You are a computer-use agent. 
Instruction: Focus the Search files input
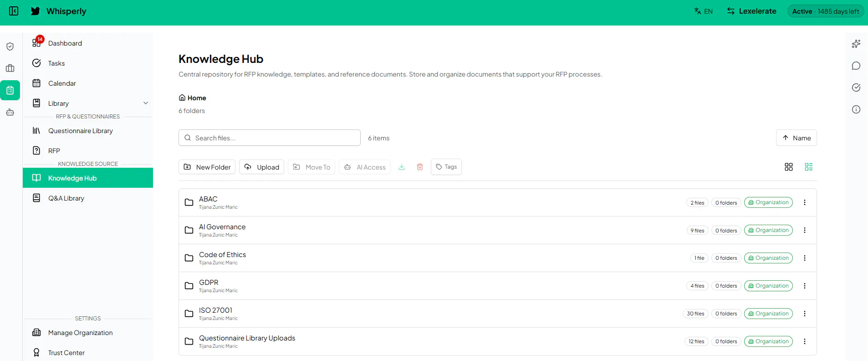click(270, 138)
